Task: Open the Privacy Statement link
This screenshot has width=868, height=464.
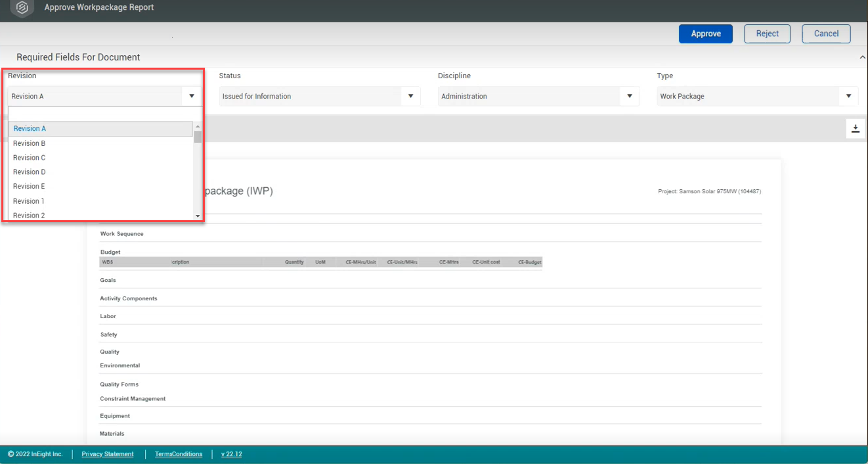Action: pos(108,454)
